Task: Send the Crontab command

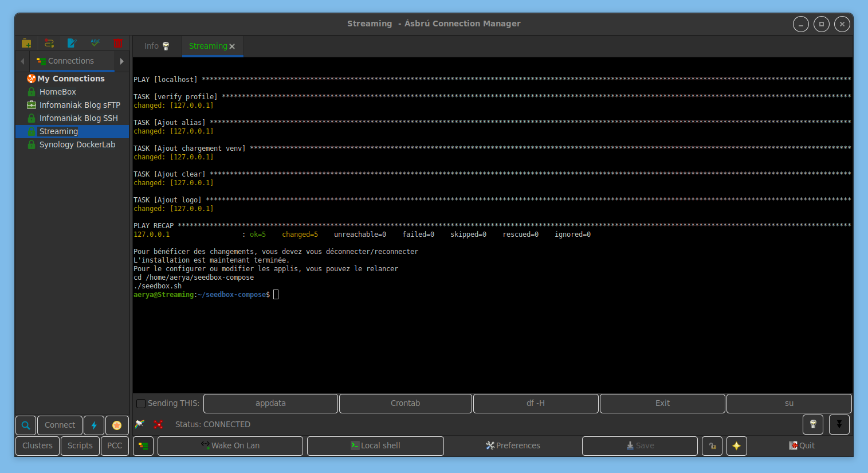Action: click(406, 404)
